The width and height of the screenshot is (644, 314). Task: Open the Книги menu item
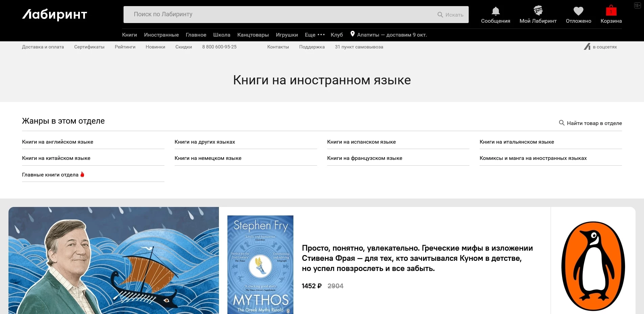[x=129, y=35]
